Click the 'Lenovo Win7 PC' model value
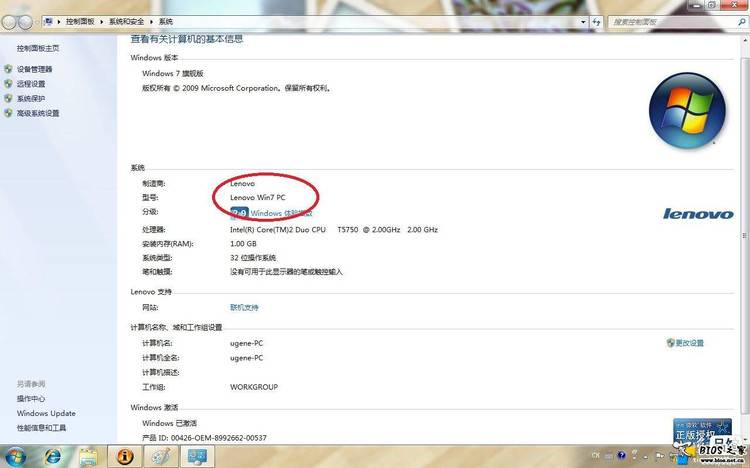Image resolution: width=750 pixels, height=468 pixels. (257, 197)
